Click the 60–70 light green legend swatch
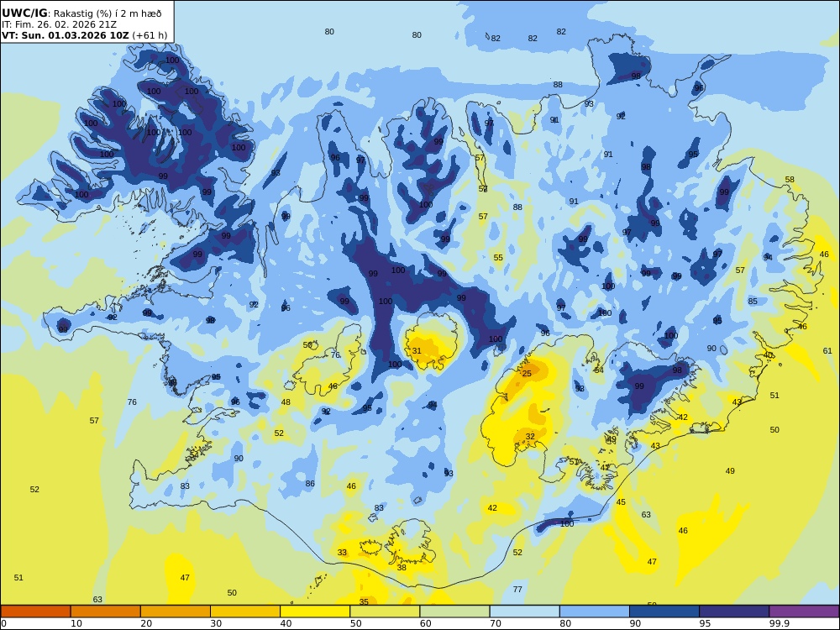This screenshot has width=840, height=630. pyautogui.click(x=454, y=612)
